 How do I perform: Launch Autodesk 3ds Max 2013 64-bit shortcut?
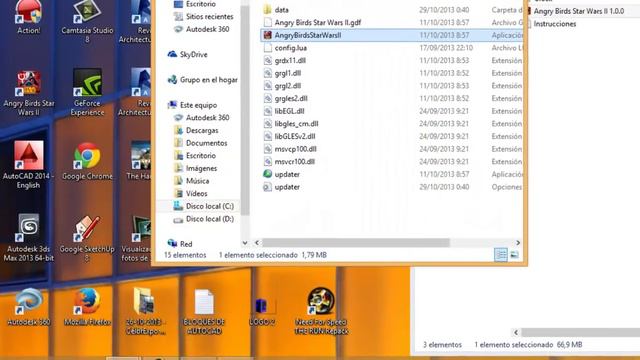29,238
